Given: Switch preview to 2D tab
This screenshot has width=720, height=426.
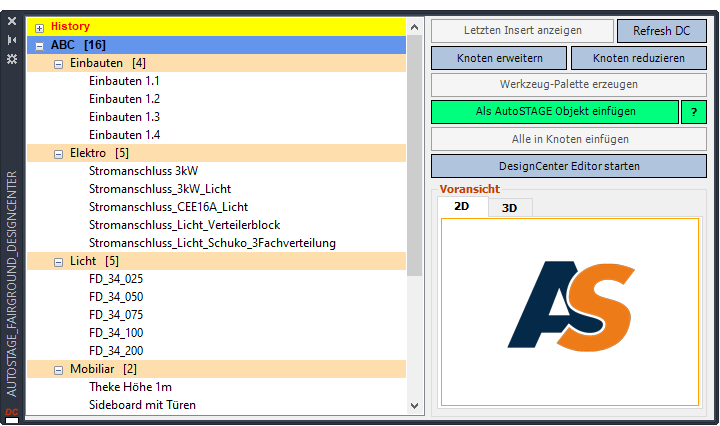Looking at the screenshot, I should (462, 207).
